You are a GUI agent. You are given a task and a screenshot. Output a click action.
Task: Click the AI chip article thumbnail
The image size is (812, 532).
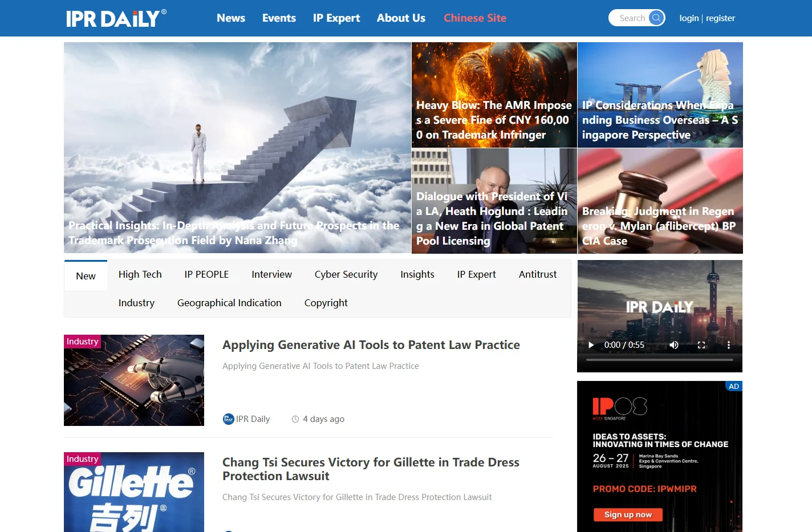[x=134, y=380]
